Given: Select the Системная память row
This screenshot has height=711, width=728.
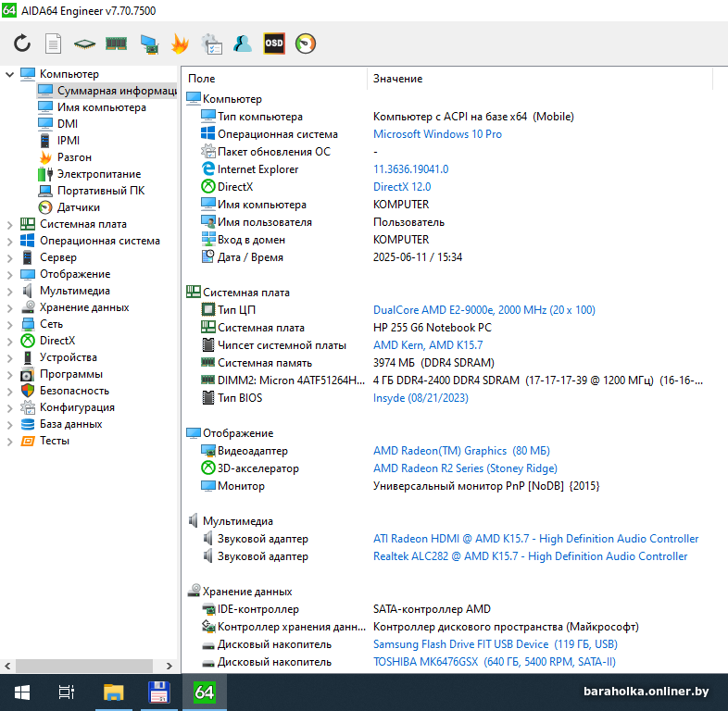Looking at the screenshot, I should point(448,363).
